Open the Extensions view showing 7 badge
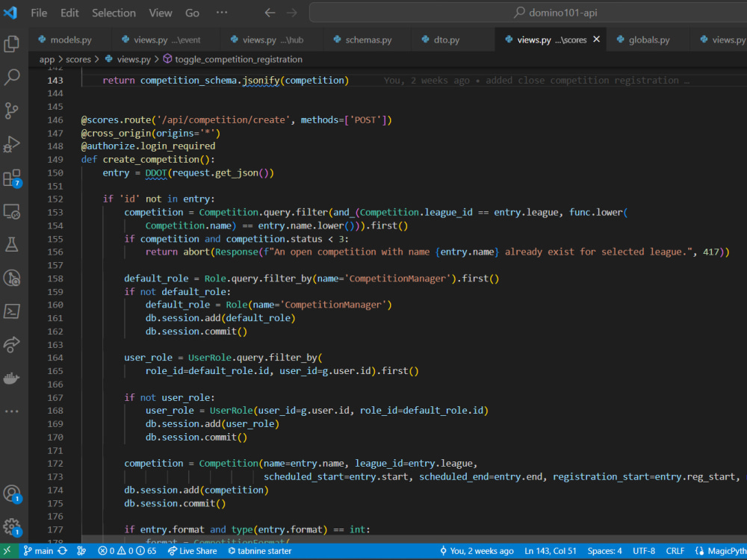Screen dimensions: 747x560 [11, 179]
